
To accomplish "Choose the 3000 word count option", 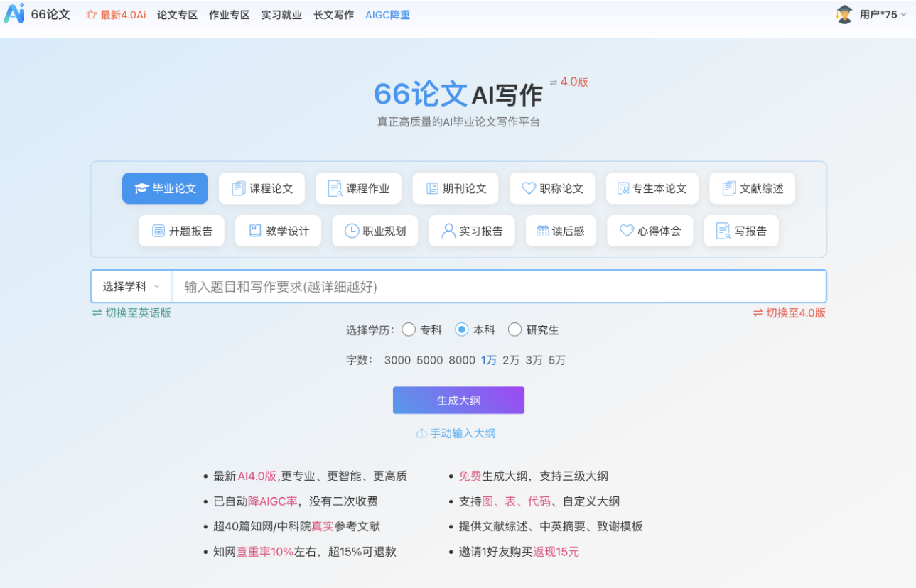I will pos(398,360).
